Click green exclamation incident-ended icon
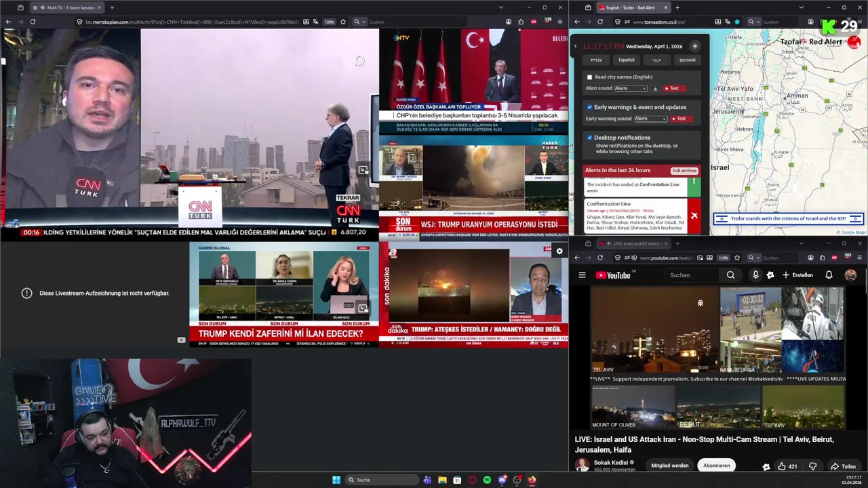The width and height of the screenshot is (868, 488). pyautogui.click(x=694, y=186)
